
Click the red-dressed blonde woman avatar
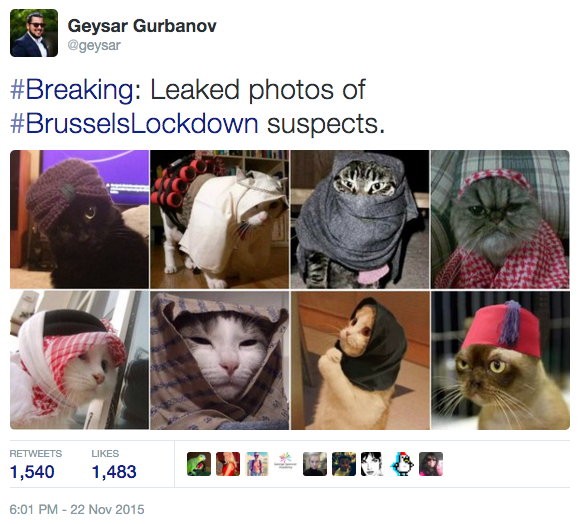pyautogui.click(x=228, y=464)
